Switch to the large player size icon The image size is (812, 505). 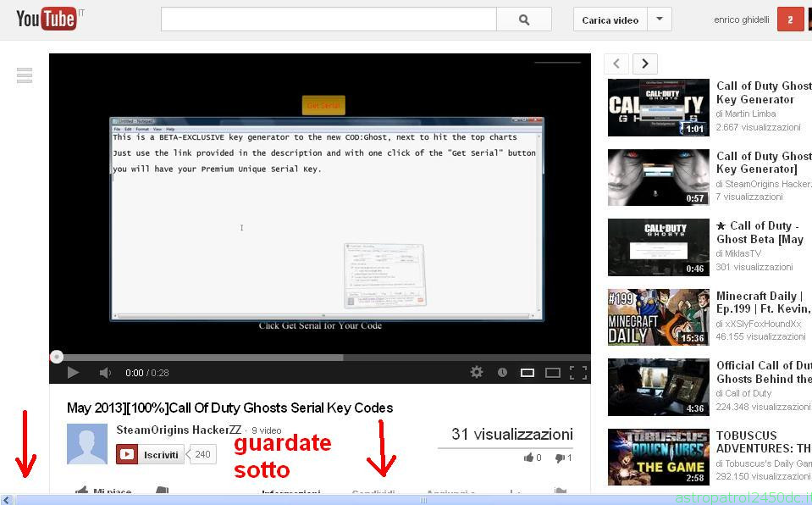(553, 373)
